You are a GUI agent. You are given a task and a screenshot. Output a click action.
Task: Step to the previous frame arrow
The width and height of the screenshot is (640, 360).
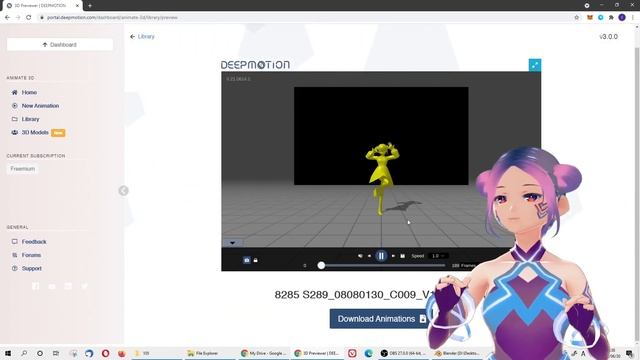369,256
